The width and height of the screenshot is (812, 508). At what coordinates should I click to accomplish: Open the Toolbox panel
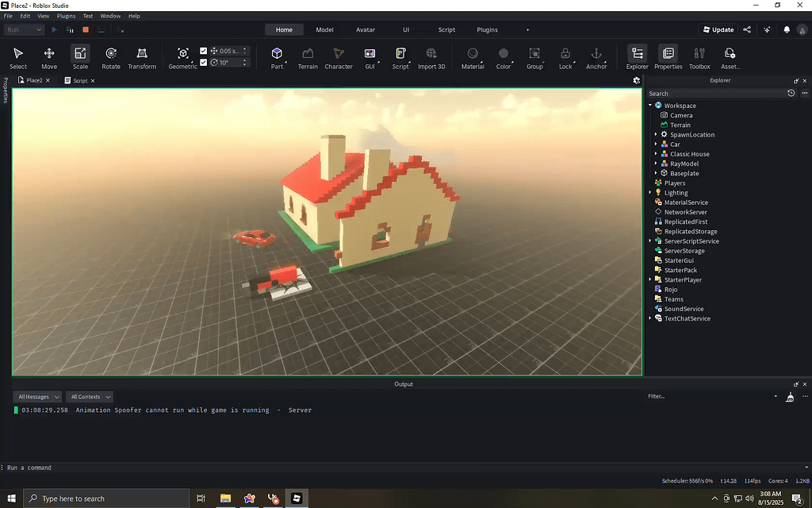click(699, 56)
